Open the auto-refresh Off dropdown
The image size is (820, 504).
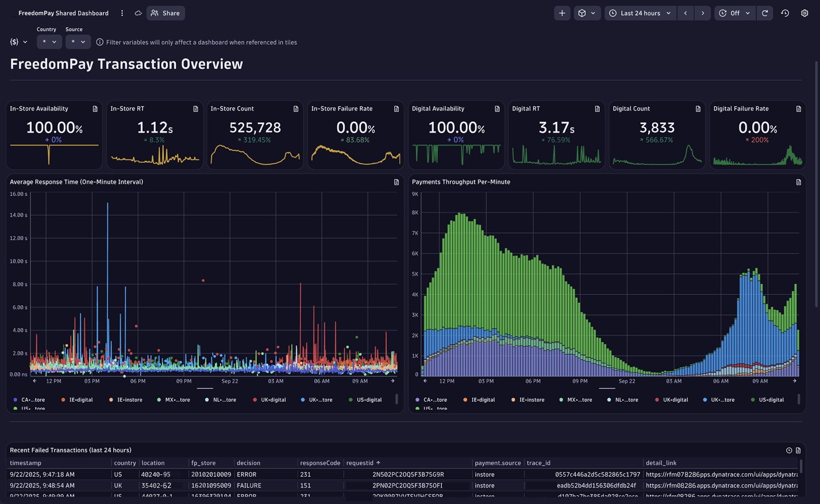734,13
